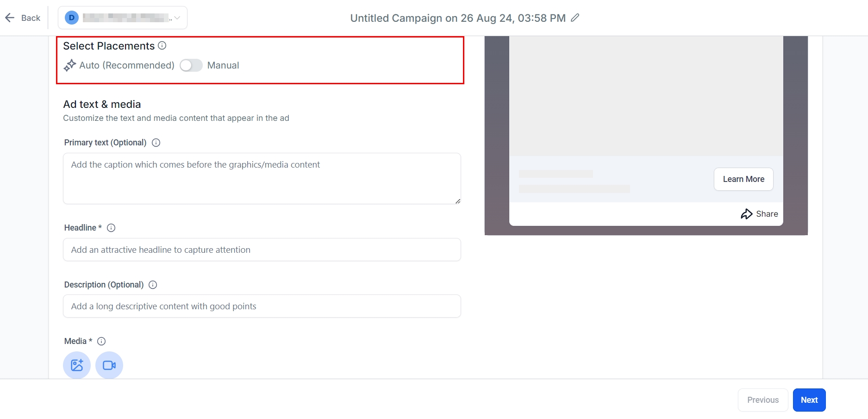The image size is (868, 419).
Task: Toggle placements from Auto to Manual
Action: (x=191, y=66)
